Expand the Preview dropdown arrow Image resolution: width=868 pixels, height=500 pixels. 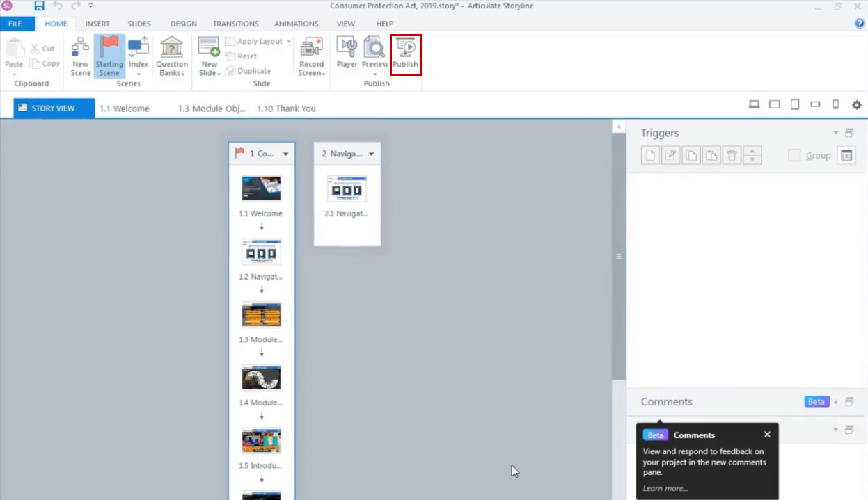click(x=374, y=74)
